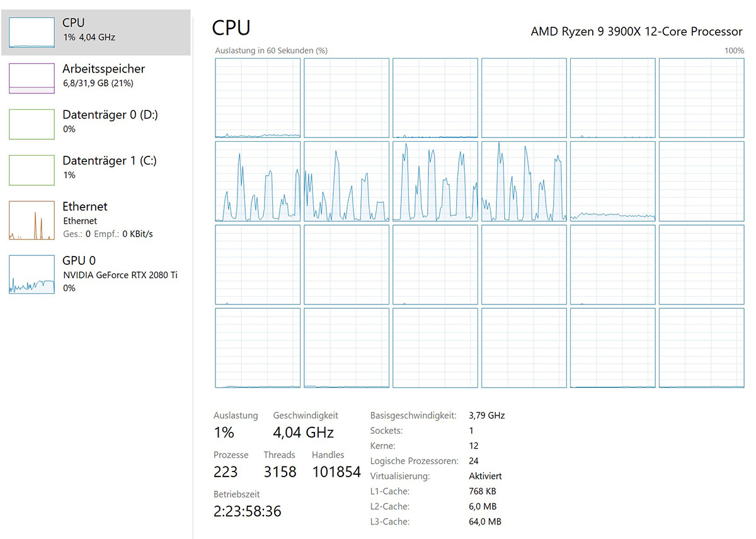The image size is (756, 539).
Task: Click the first core graph in top row
Action: (258, 98)
